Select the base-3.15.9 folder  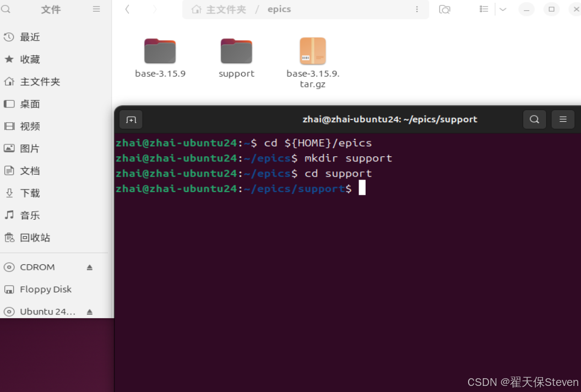pos(160,57)
